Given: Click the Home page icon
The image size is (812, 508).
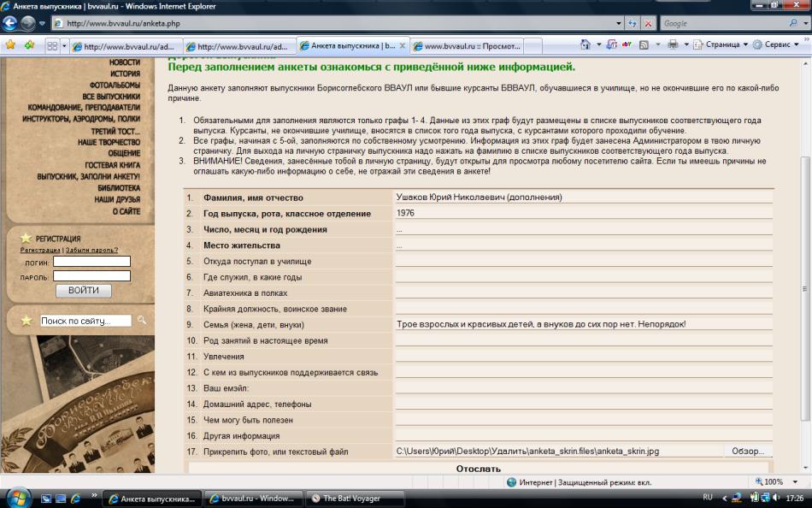Looking at the screenshot, I should [585, 44].
